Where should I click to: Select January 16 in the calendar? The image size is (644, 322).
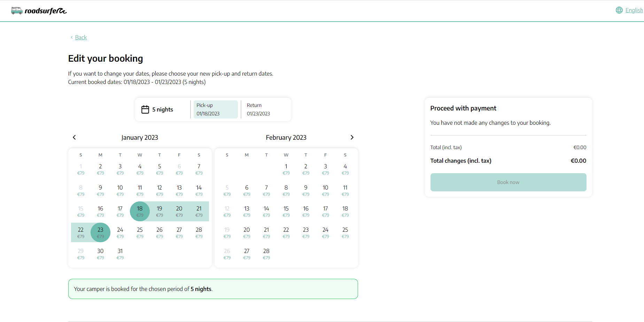[x=100, y=211]
